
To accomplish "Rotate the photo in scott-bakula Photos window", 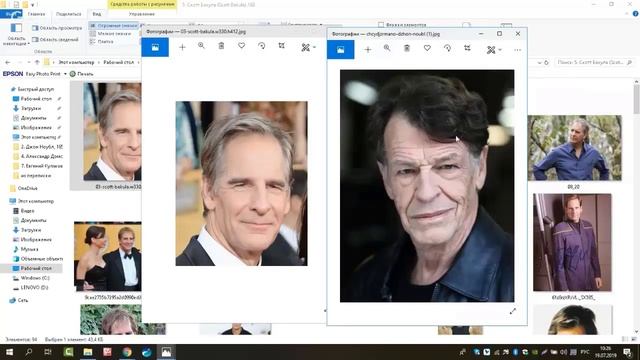I will 262,46.
